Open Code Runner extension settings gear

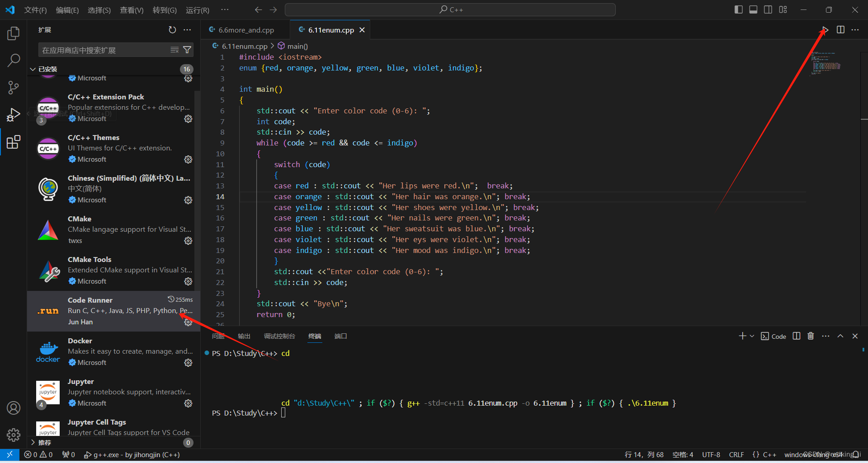[188, 322]
